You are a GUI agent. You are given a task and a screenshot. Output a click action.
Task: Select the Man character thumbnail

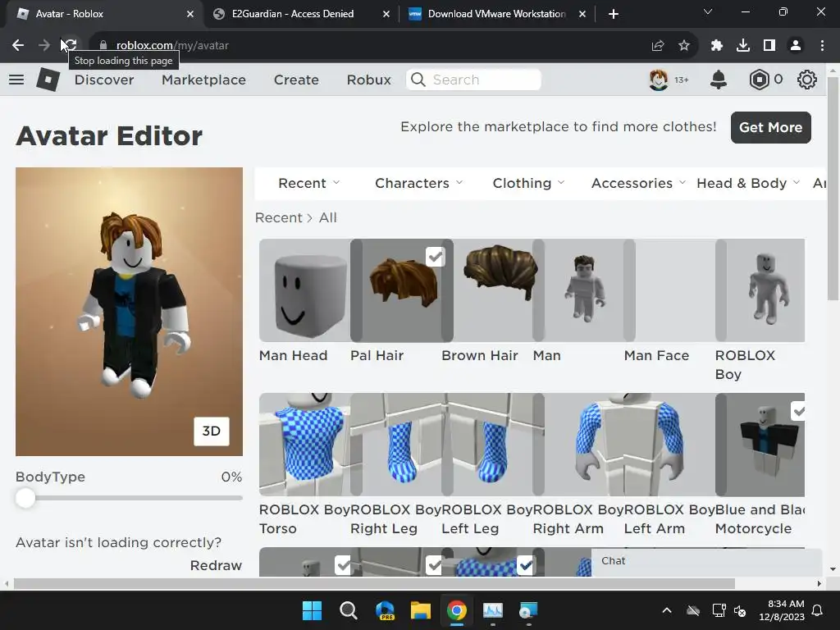(584, 290)
